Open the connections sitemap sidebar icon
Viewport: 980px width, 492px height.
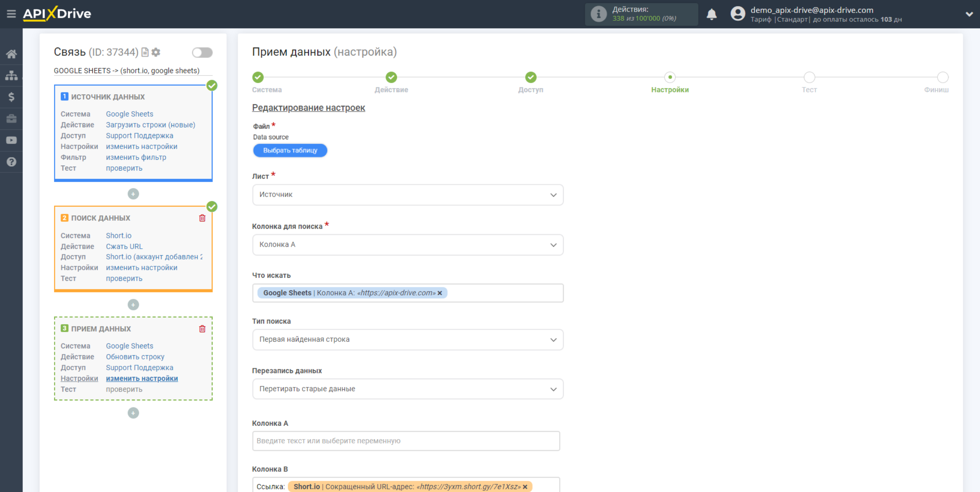[11, 75]
